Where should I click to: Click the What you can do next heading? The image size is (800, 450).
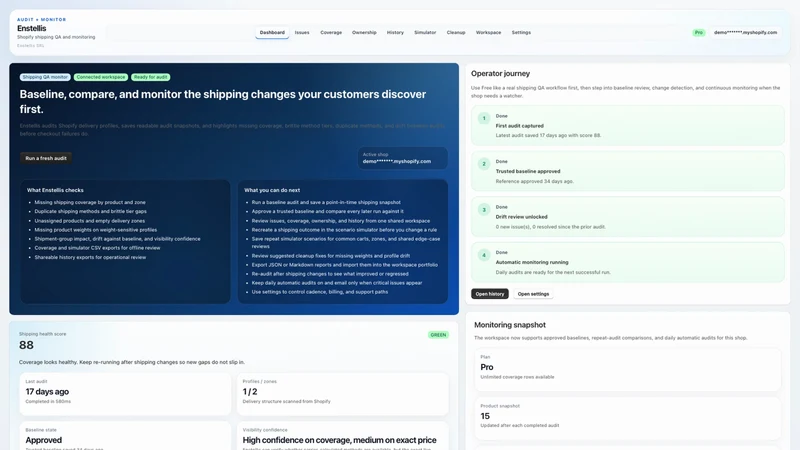(x=272, y=190)
